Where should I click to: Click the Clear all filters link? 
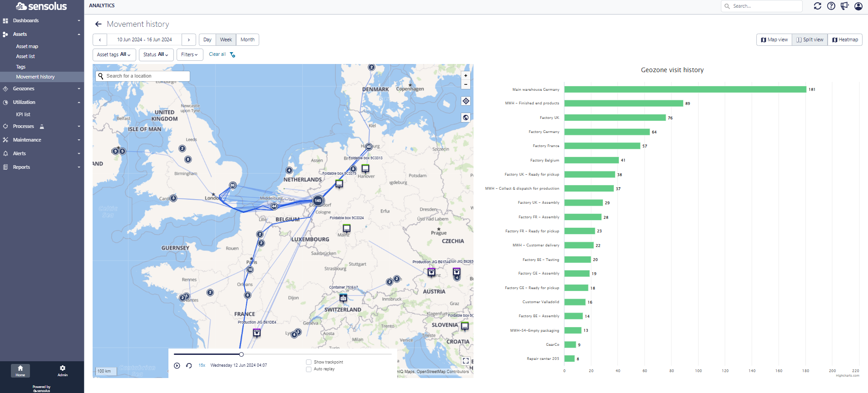click(x=217, y=54)
